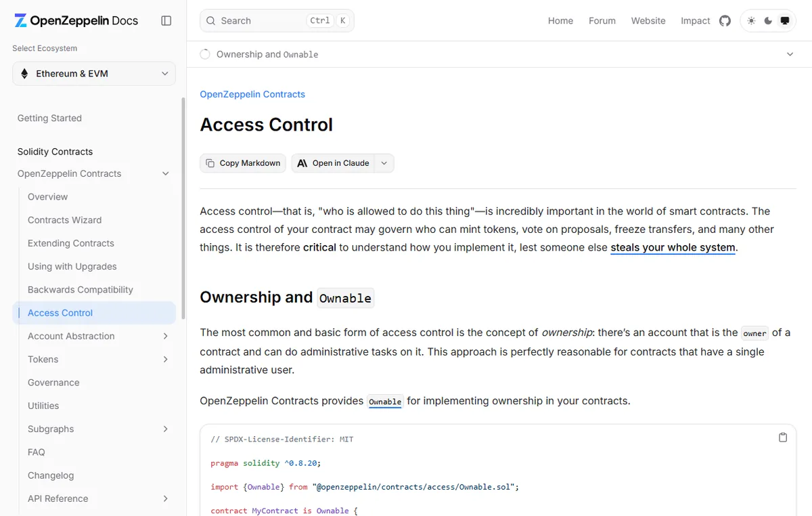This screenshot has height=516, width=812.
Task: Expand the API Reference submenu chevron
Action: (166, 499)
